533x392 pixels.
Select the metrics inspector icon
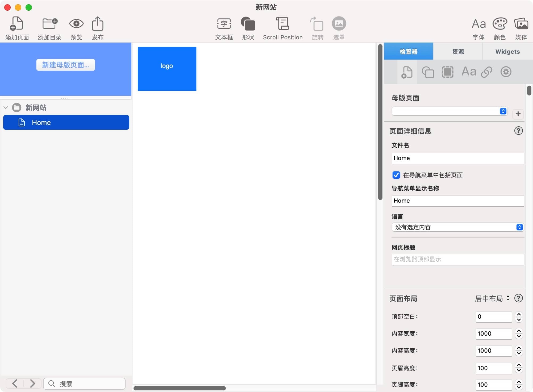tap(448, 72)
